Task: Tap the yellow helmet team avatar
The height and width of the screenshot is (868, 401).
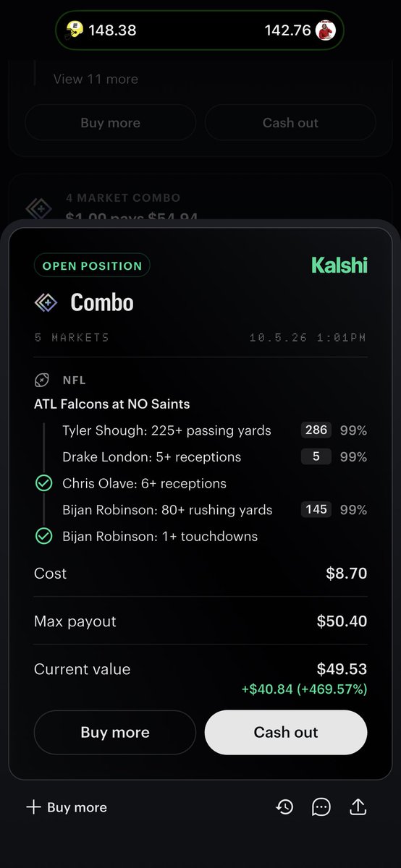Action: pyautogui.click(x=75, y=30)
